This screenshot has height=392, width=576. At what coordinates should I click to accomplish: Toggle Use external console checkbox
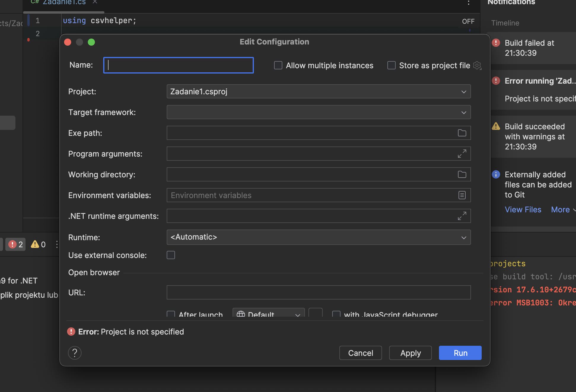pos(171,255)
